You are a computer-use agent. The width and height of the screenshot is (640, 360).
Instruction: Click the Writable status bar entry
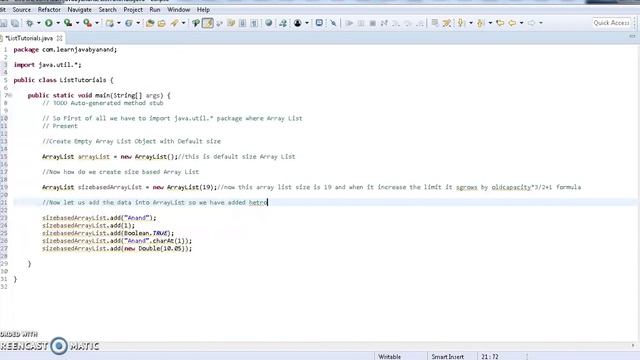[389, 357]
